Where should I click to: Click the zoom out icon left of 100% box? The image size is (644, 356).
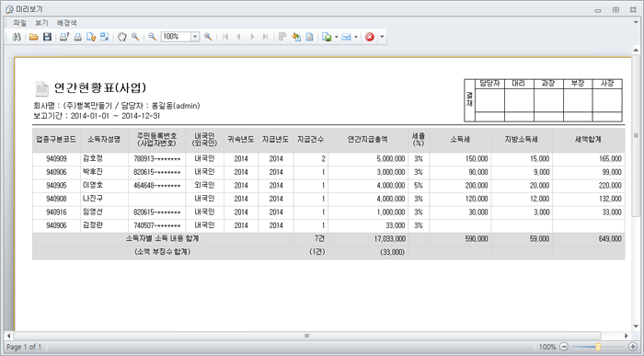click(153, 37)
